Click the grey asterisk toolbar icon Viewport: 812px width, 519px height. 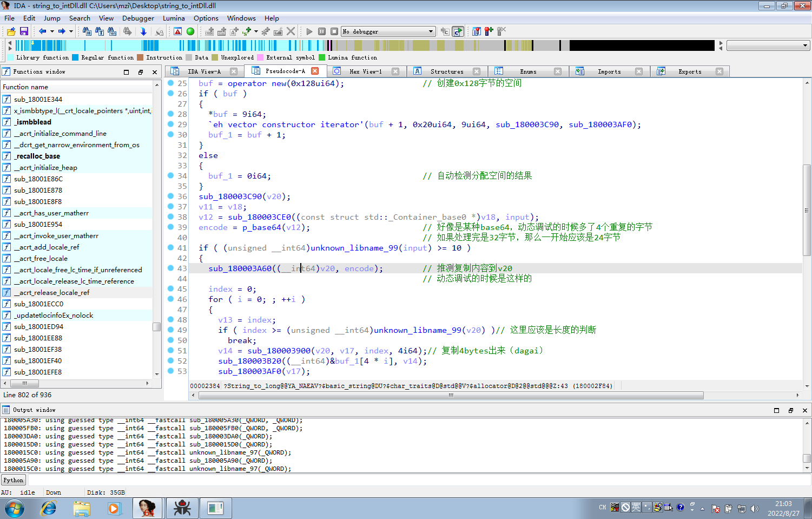point(266,31)
